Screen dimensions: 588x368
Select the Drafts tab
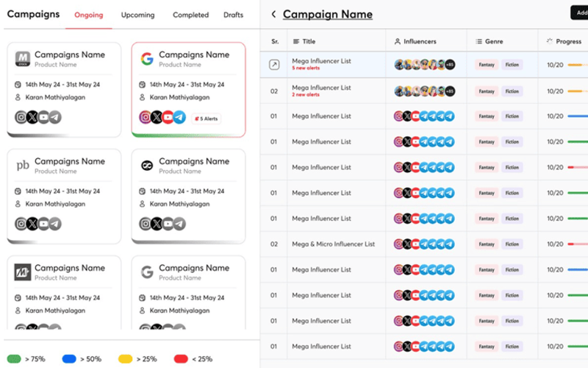tap(233, 15)
